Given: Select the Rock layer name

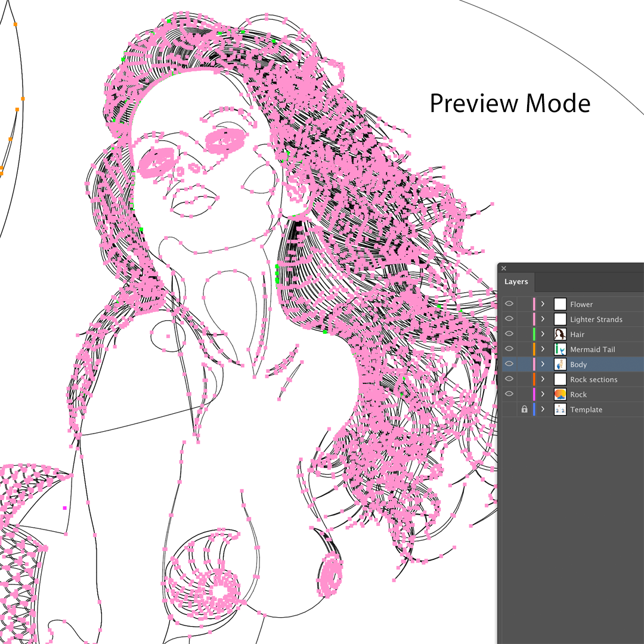Looking at the screenshot, I should (578, 395).
